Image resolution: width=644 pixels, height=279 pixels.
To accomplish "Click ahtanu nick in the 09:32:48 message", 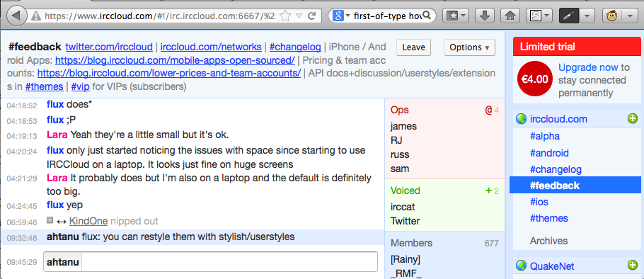I will (63, 237).
